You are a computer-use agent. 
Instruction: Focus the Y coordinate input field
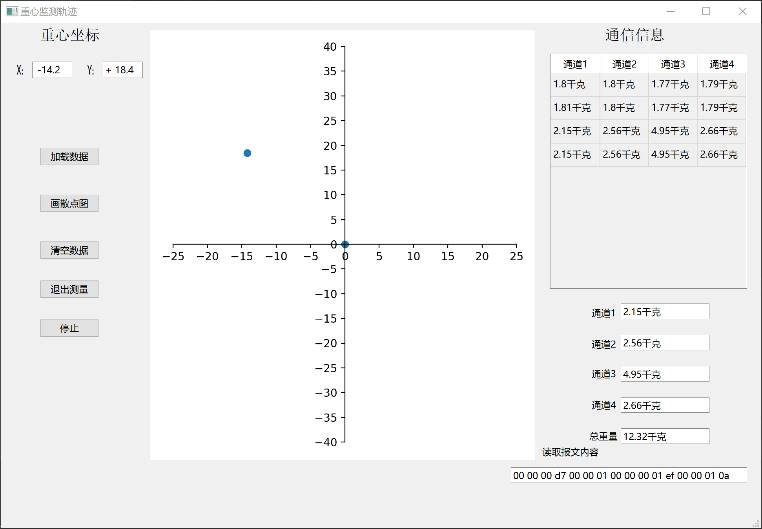point(121,70)
